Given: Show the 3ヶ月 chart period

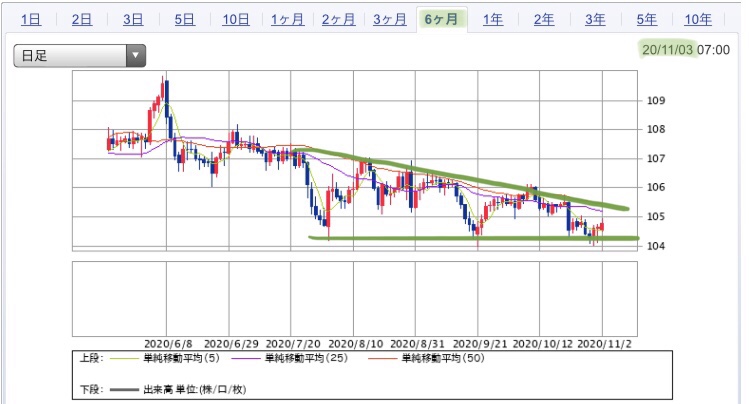Looking at the screenshot, I should [390, 20].
